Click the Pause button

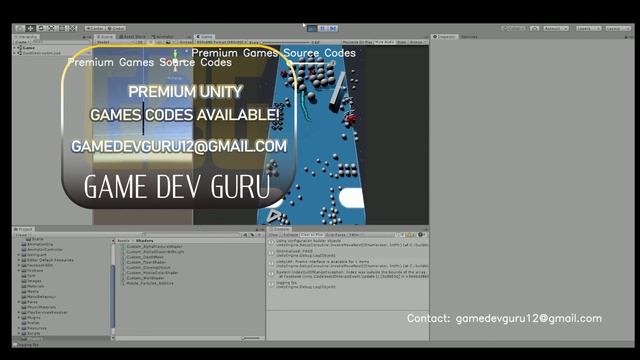click(322, 29)
